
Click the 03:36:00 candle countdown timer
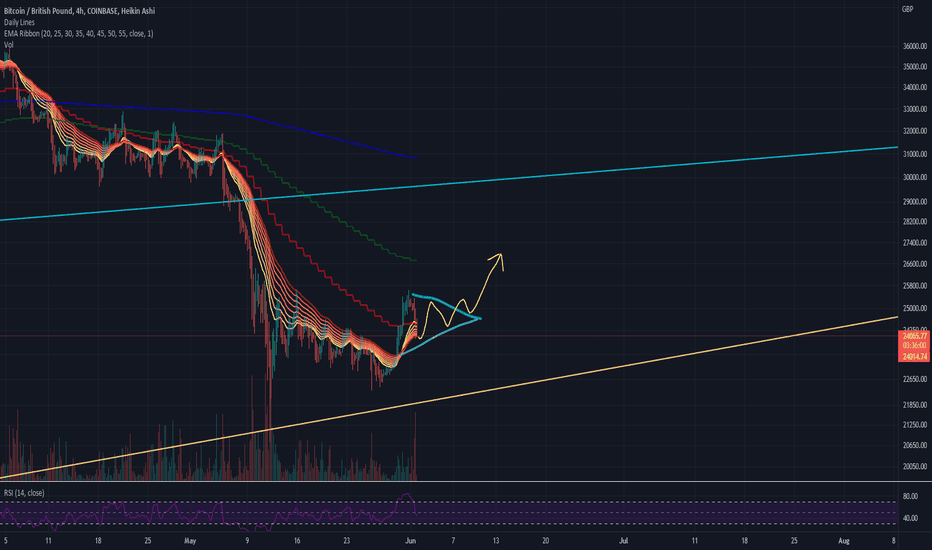[914, 345]
